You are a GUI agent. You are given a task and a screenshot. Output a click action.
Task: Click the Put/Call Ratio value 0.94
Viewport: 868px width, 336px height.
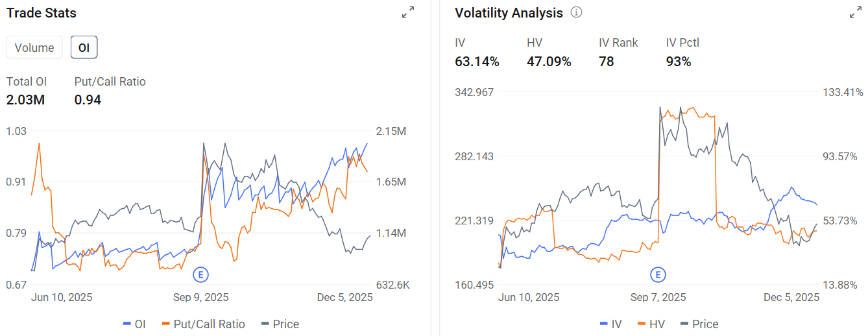coord(88,100)
